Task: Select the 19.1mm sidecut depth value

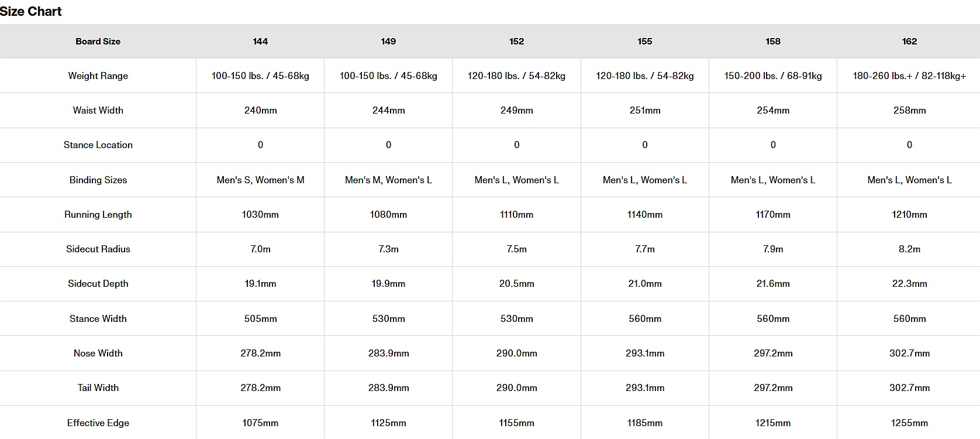Action: pos(260,283)
